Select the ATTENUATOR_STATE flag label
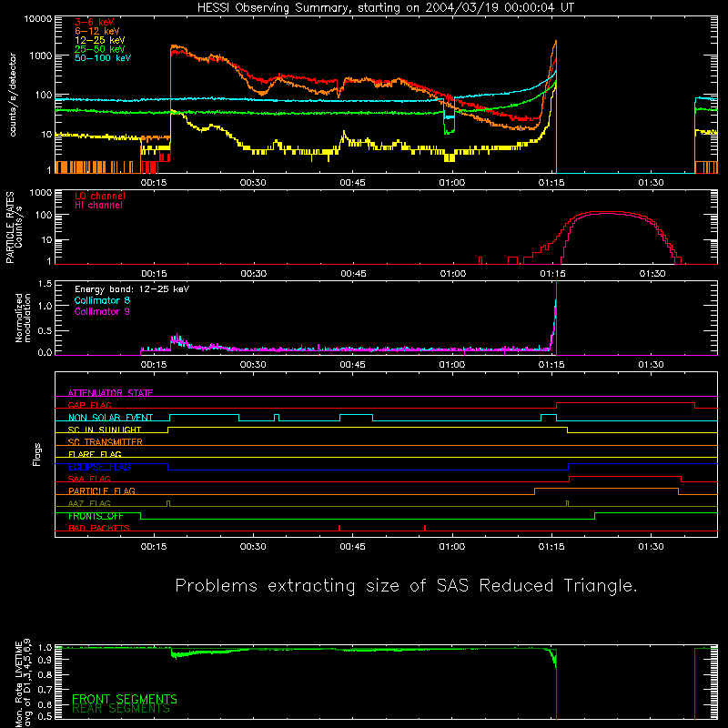This screenshot has height=728, width=728. [x=110, y=393]
